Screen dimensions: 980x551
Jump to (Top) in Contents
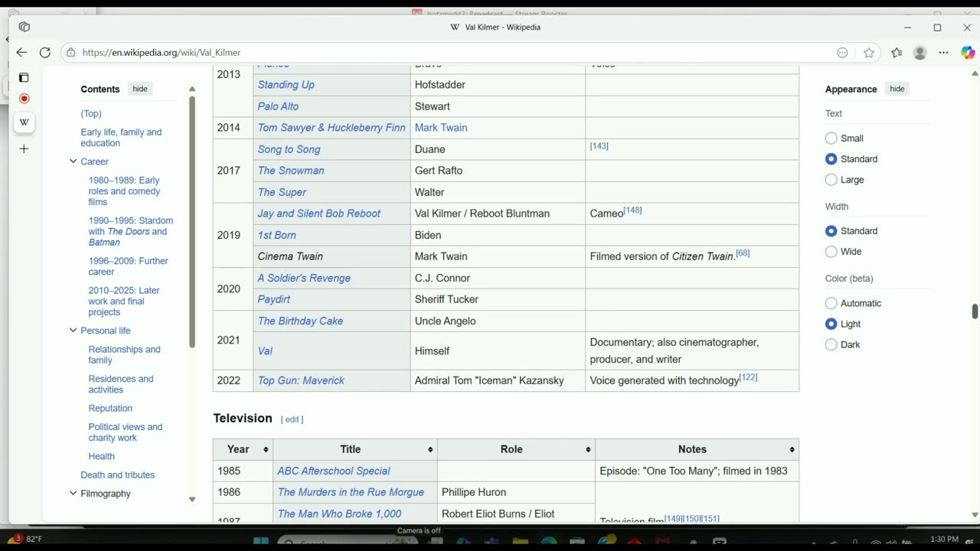[91, 114]
